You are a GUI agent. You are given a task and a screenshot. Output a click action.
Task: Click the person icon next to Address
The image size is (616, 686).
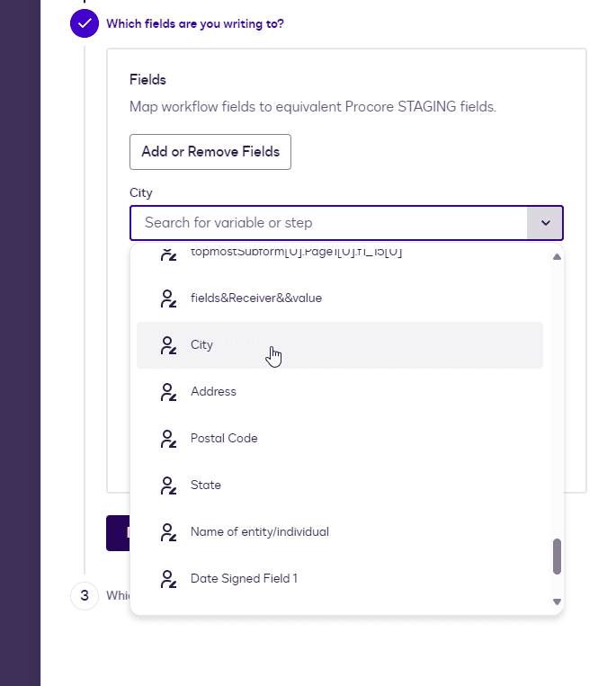[x=167, y=392]
